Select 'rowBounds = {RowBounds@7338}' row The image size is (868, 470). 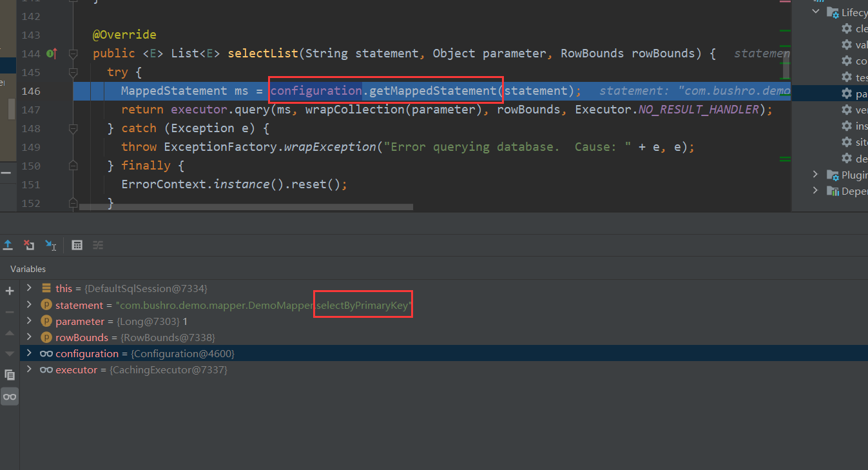[443, 337]
